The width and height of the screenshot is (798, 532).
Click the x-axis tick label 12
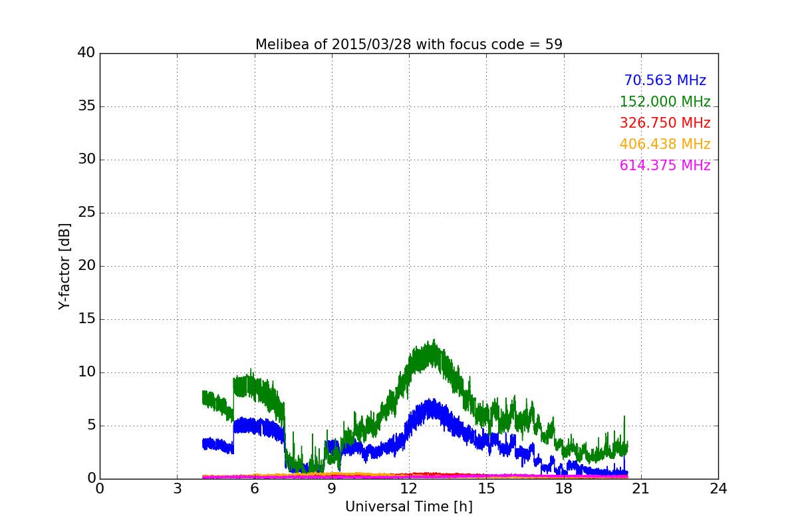pos(409,488)
